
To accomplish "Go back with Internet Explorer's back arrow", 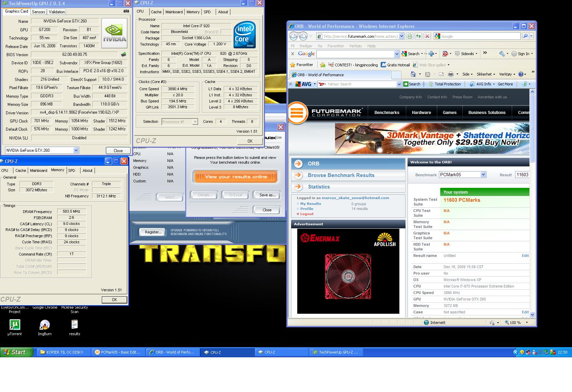I will (x=293, y=36).
